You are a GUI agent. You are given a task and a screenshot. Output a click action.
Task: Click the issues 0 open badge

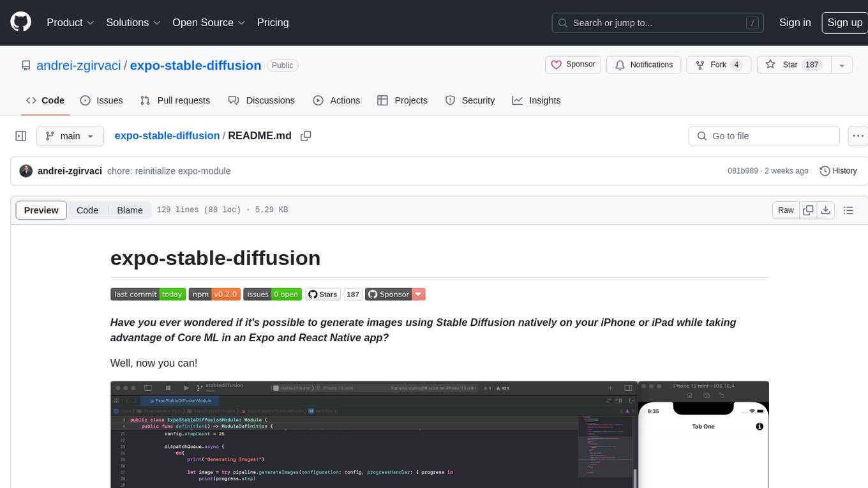[x=273, y=294]
